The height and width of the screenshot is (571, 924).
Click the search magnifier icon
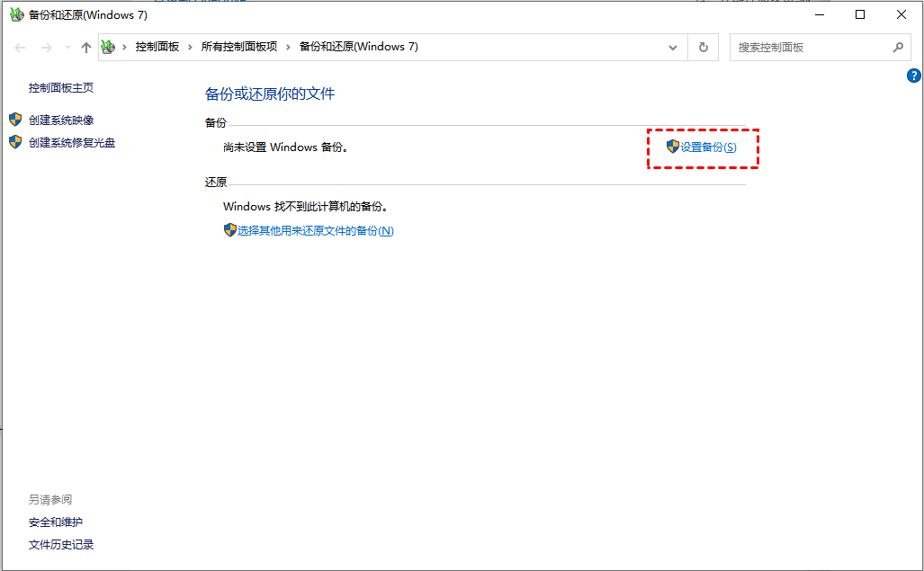pos(898,47)
